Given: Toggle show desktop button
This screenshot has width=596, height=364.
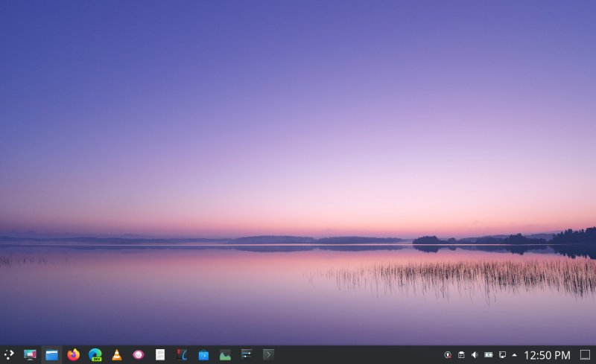Looking at the screenshot, I should coord(585,355).
